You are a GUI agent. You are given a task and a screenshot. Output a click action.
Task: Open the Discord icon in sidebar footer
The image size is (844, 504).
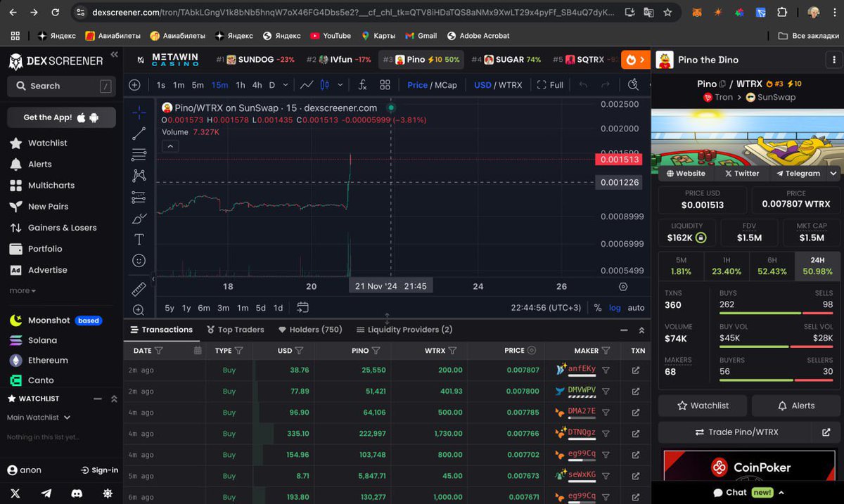[x=77, y=493]
